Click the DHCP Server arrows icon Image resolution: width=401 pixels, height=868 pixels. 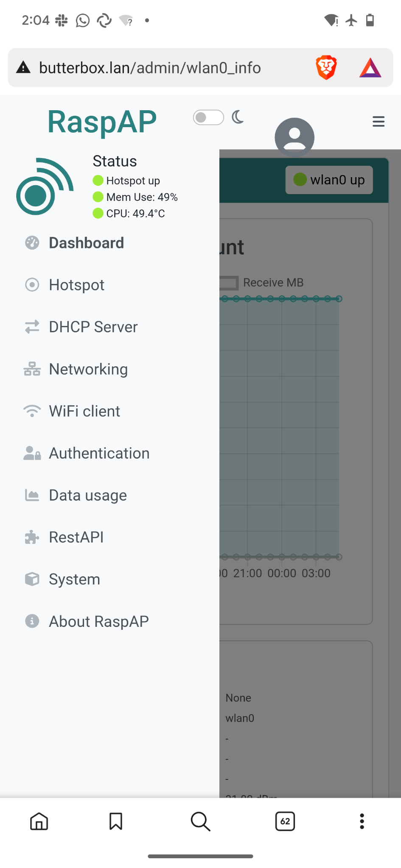pyautogui.click(x=32, y=327)
